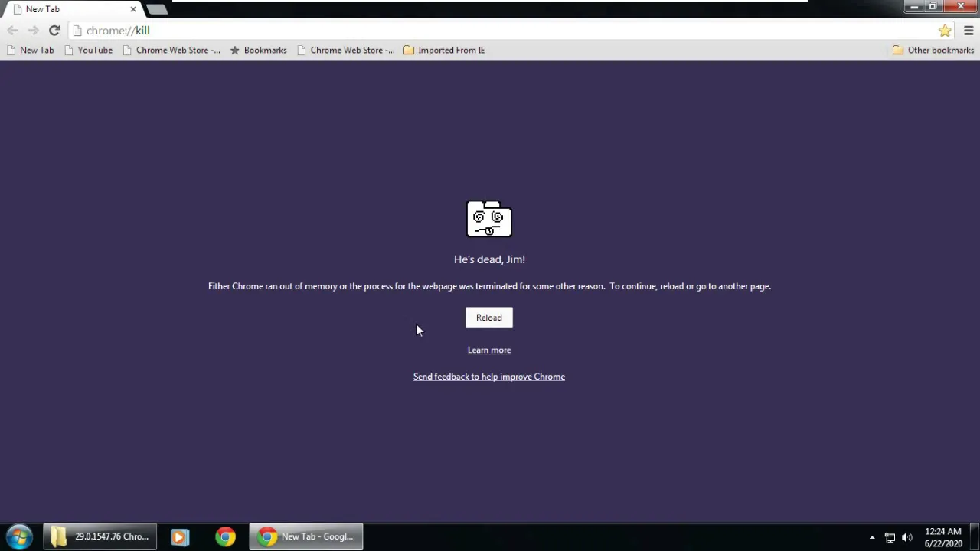980x551 pixels.
Task: Restore down the Chrome window
Action: [x=933, y=6]
